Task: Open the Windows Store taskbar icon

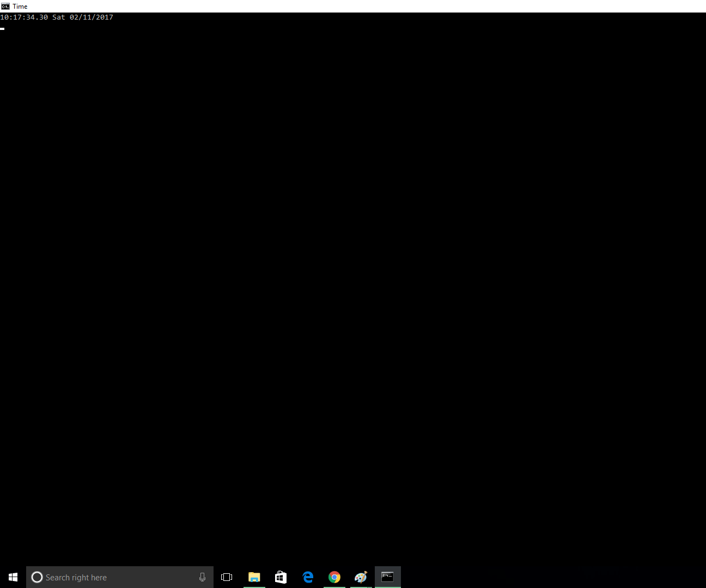Action: tap(281, 577)
